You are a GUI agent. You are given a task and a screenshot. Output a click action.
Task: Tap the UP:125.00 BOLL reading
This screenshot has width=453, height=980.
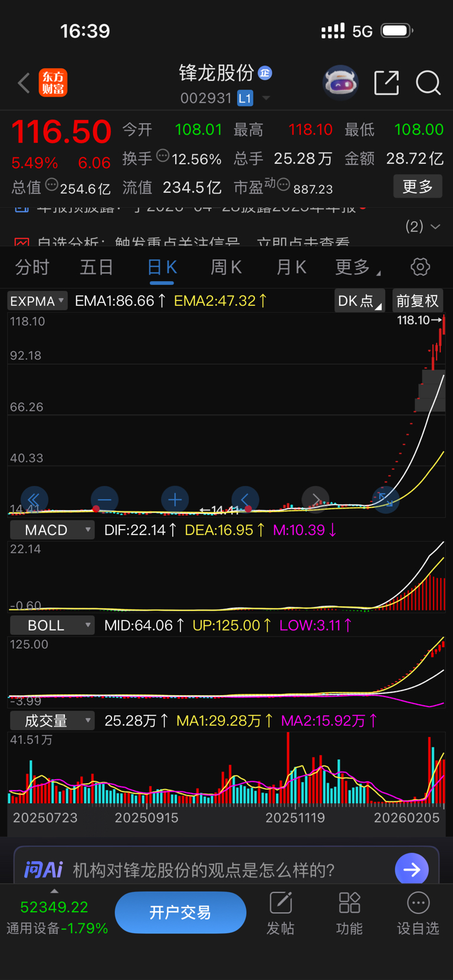coord(232,625)
